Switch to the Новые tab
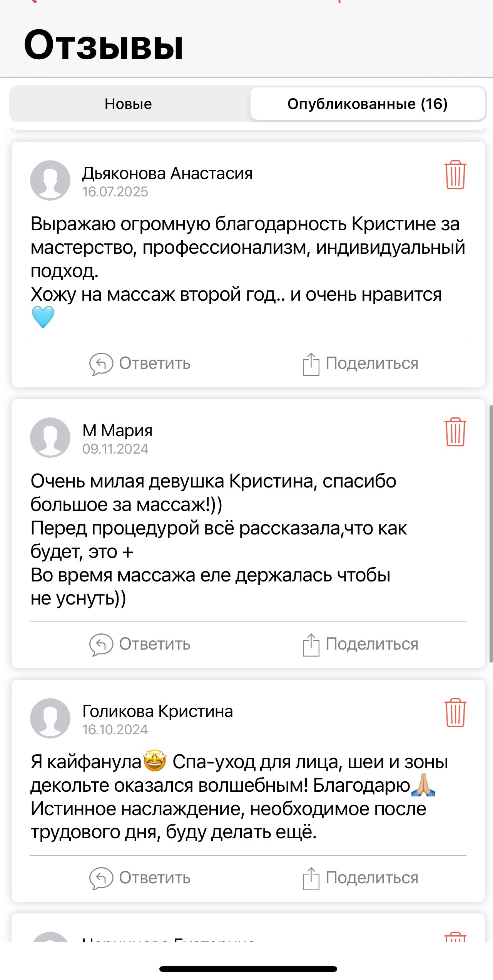The height and width of the screenshot is (980, 493). pos(129,104)
